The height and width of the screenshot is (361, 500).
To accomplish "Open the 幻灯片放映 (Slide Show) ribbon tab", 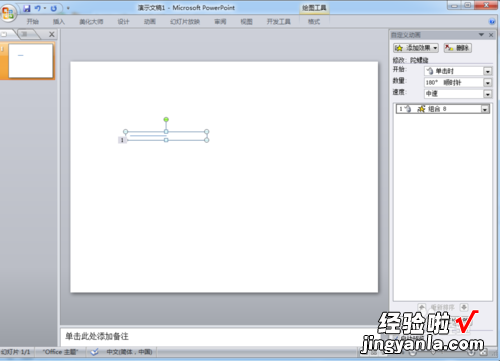I will pyautogui.click(x=185, y=22).
